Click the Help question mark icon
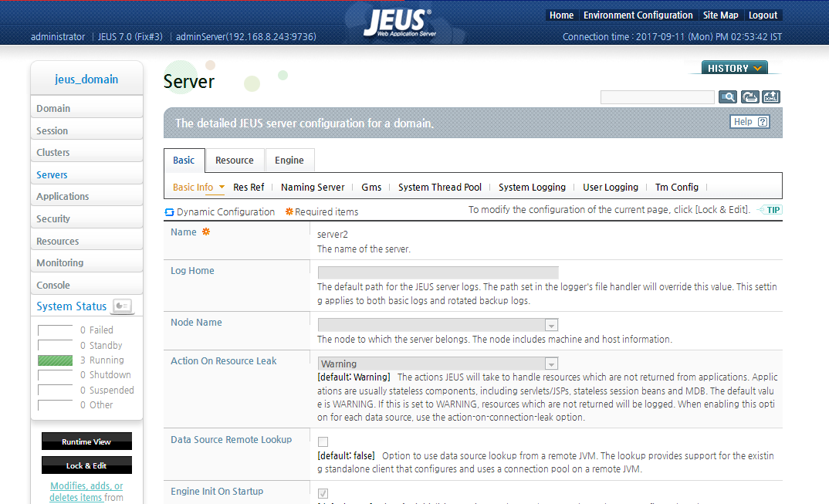 click(763, 122)
